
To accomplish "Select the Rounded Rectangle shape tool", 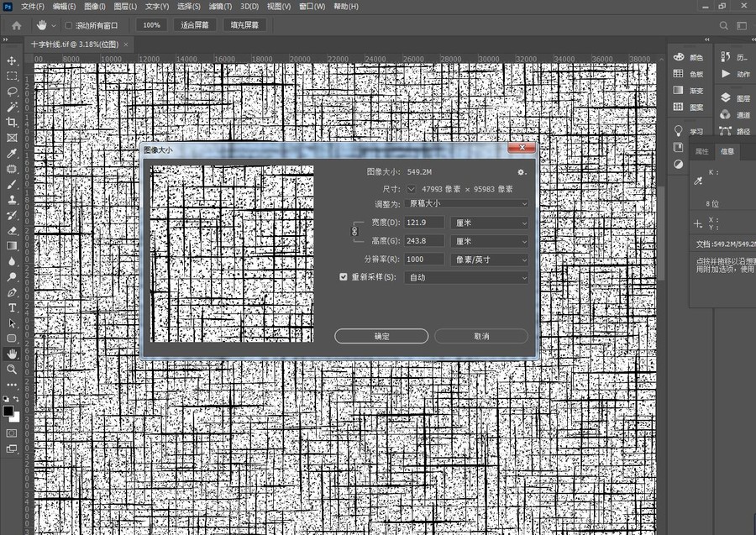I will (12, 338).
